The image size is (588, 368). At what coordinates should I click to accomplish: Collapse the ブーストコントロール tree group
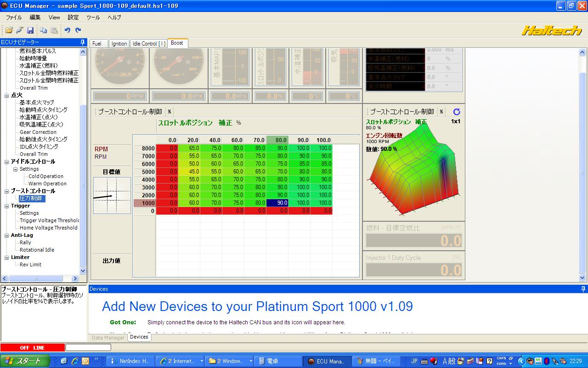point(7,191)
